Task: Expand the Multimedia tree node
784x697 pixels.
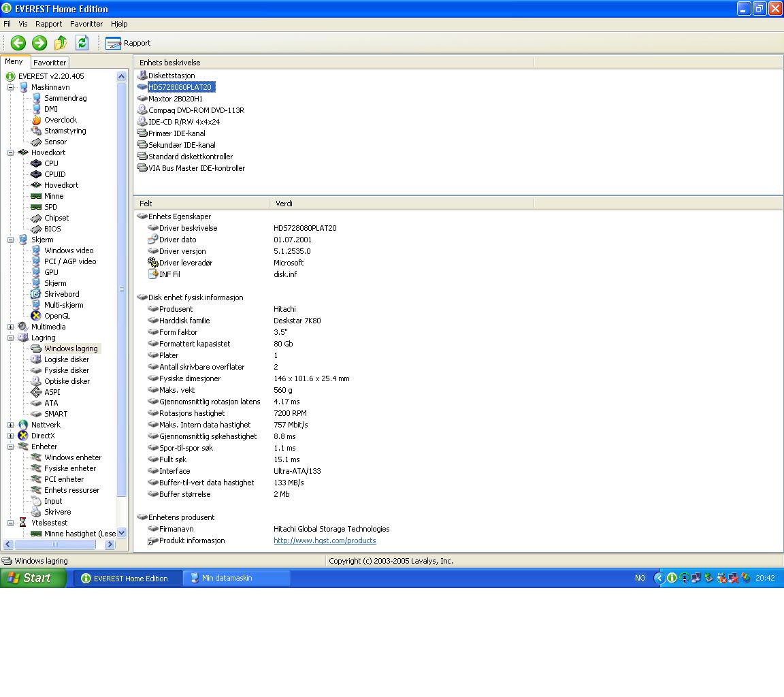Action: pos(10,327)
